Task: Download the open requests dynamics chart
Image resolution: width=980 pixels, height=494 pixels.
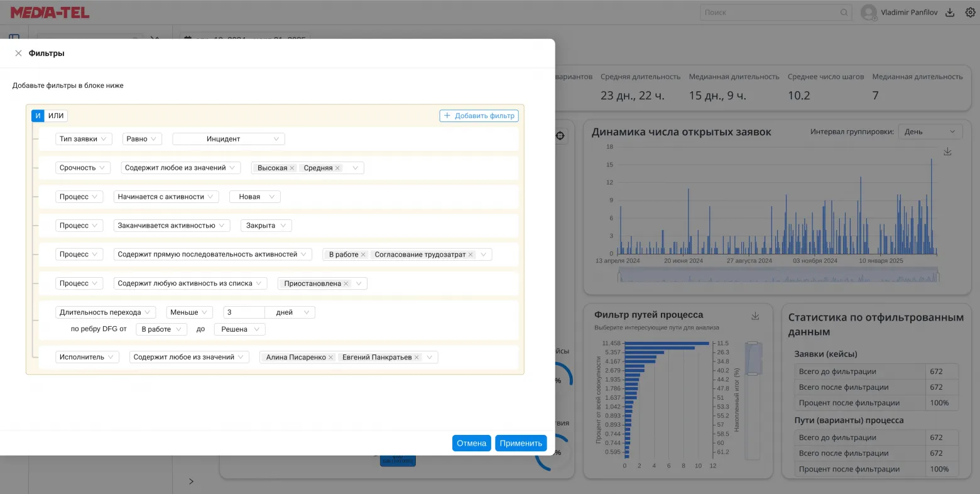Action: click(x=947, y=151)
